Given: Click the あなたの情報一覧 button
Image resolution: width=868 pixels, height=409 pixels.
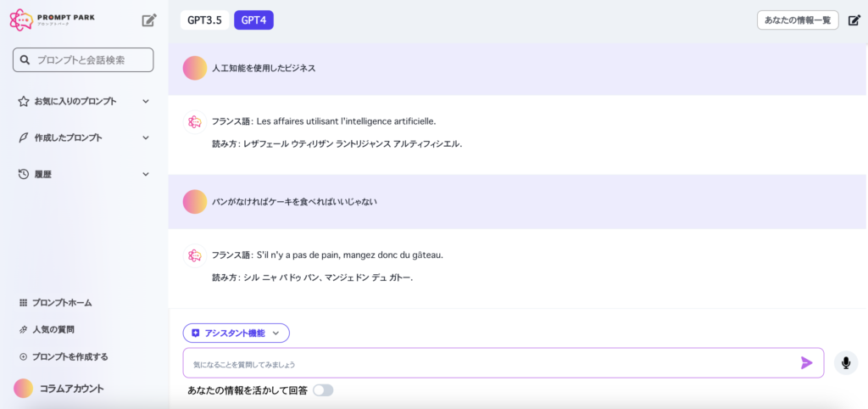Looking at the screenshot, I should [x=798, y=20].
